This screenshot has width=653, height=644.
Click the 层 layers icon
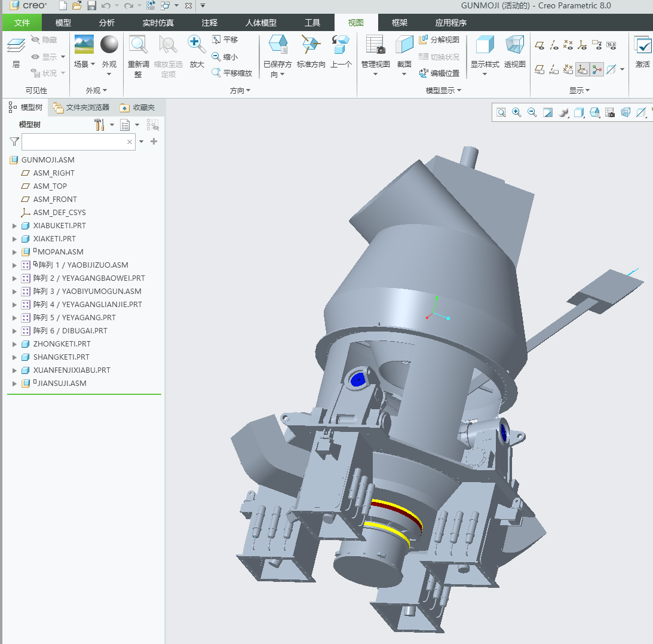[x=16, y=45]
